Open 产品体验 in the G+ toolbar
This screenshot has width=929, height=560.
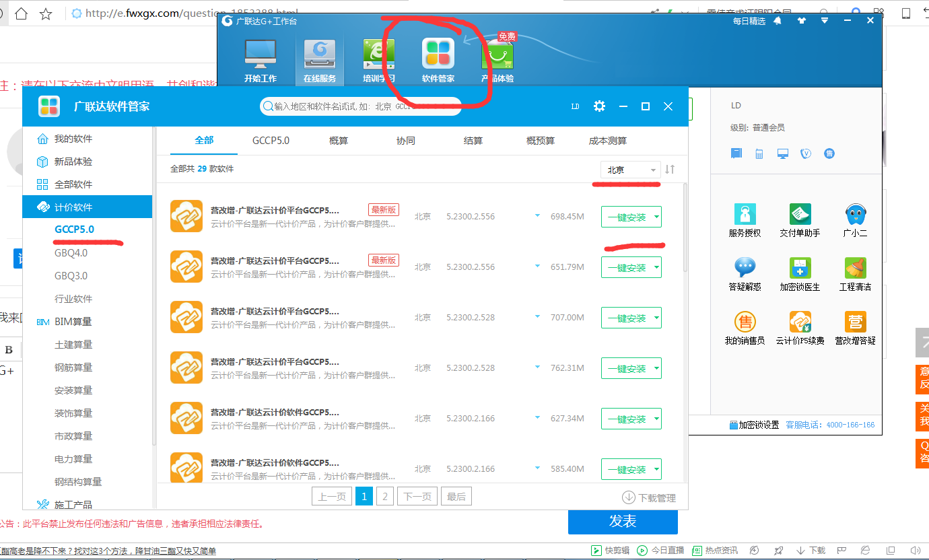coord(497,61)
